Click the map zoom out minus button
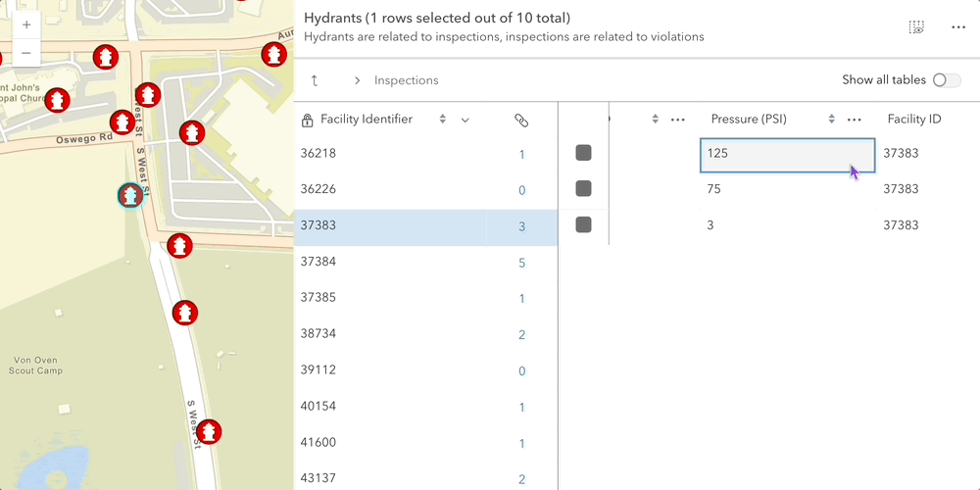 pyautogui.click(x=25, y=53)
